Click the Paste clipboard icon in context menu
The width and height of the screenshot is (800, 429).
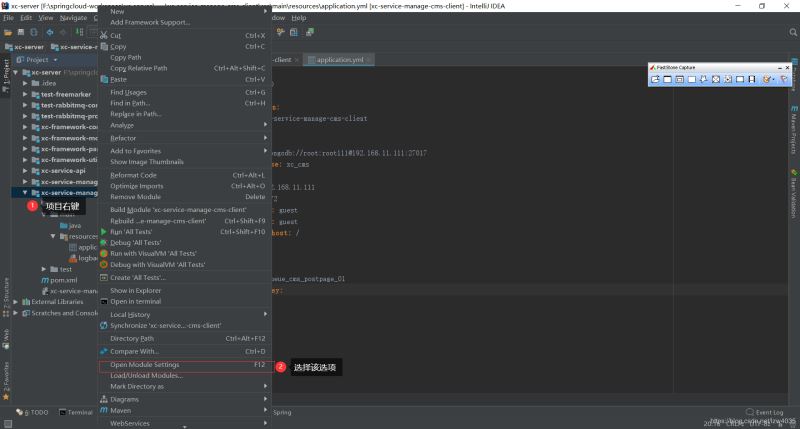(x=103, y=79)
